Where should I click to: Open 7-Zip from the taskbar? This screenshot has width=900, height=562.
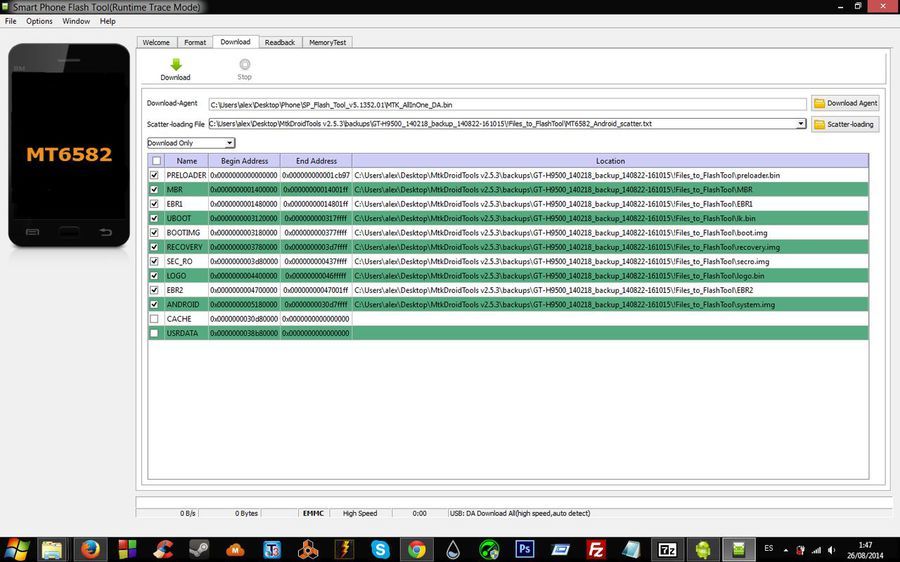667,549
